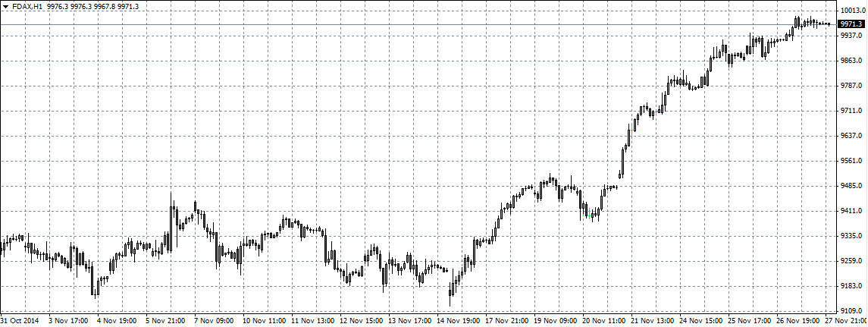Click the FDAX,H1 chart title

point(26,6)
